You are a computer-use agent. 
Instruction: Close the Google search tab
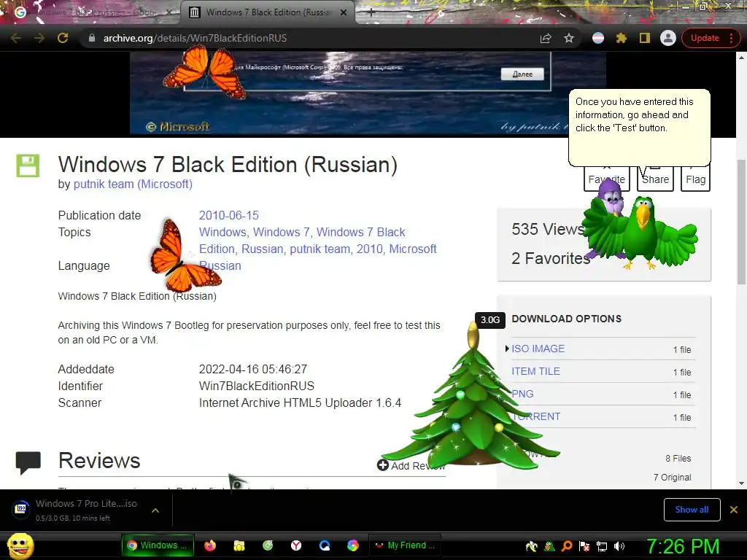click(x=169, y=12)
